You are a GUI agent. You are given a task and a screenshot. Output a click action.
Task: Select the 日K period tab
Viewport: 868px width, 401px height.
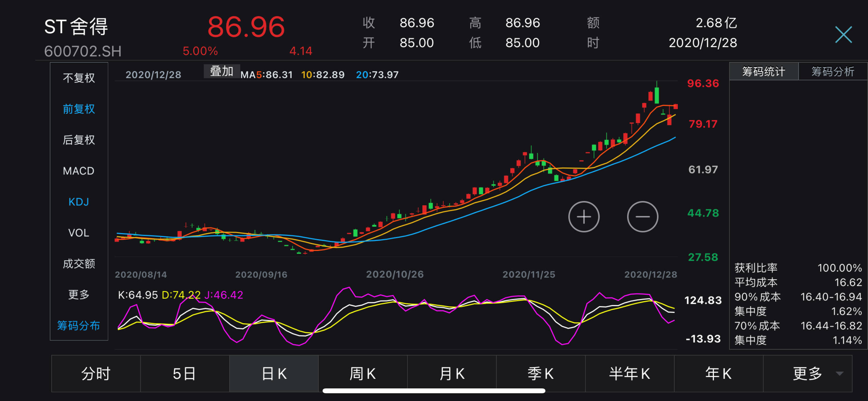(x=274, y=374)
